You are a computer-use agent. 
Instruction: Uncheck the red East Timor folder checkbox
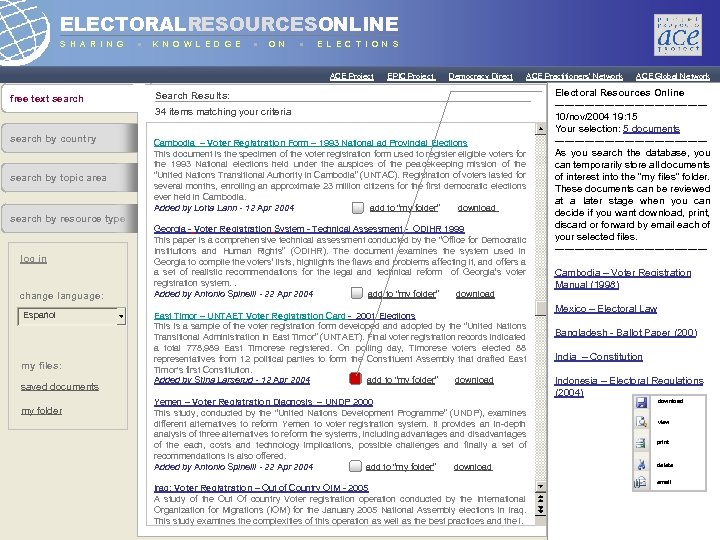pyautogui.click(x=355, y=379)
